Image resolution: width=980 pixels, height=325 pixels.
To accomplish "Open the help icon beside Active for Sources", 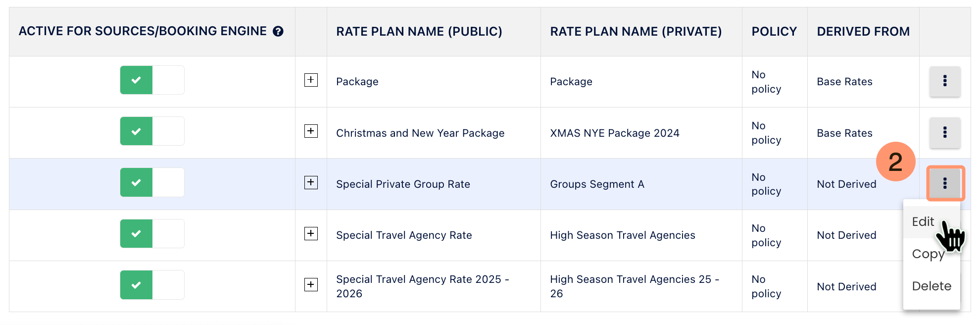I will pos(278,32).
